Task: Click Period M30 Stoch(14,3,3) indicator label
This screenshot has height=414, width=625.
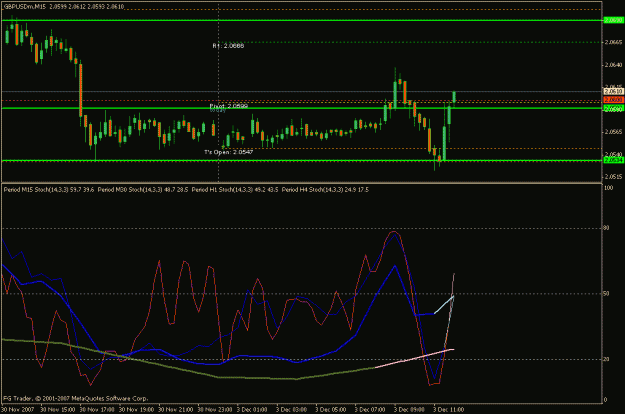Action: pyautogui.click(x=143, y=190)
